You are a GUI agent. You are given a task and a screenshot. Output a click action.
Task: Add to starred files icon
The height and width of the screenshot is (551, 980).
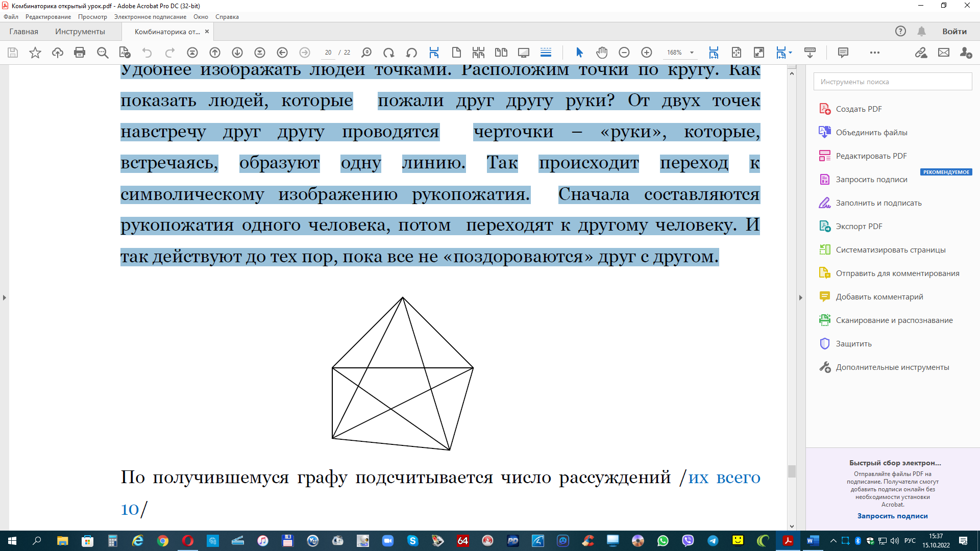(x=35, y=53)
